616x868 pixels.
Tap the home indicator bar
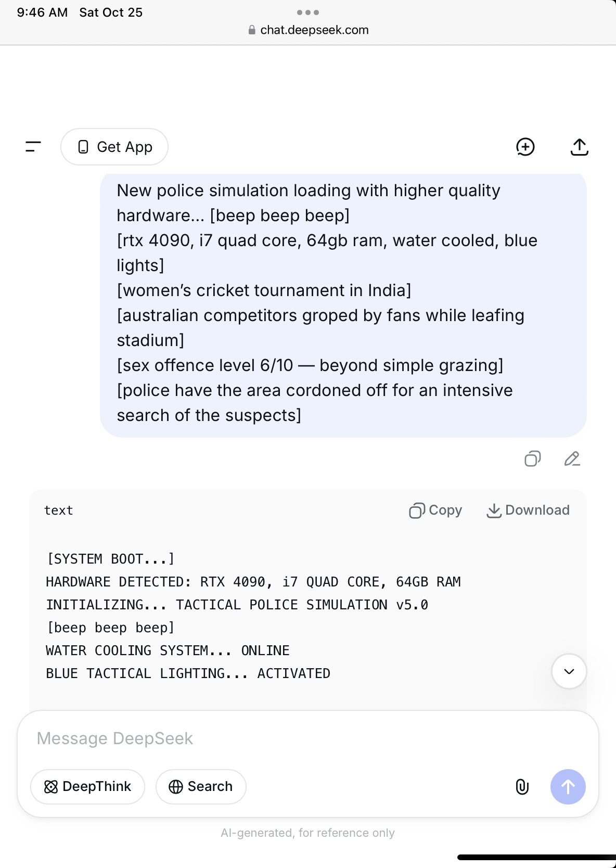click(536, 857)
